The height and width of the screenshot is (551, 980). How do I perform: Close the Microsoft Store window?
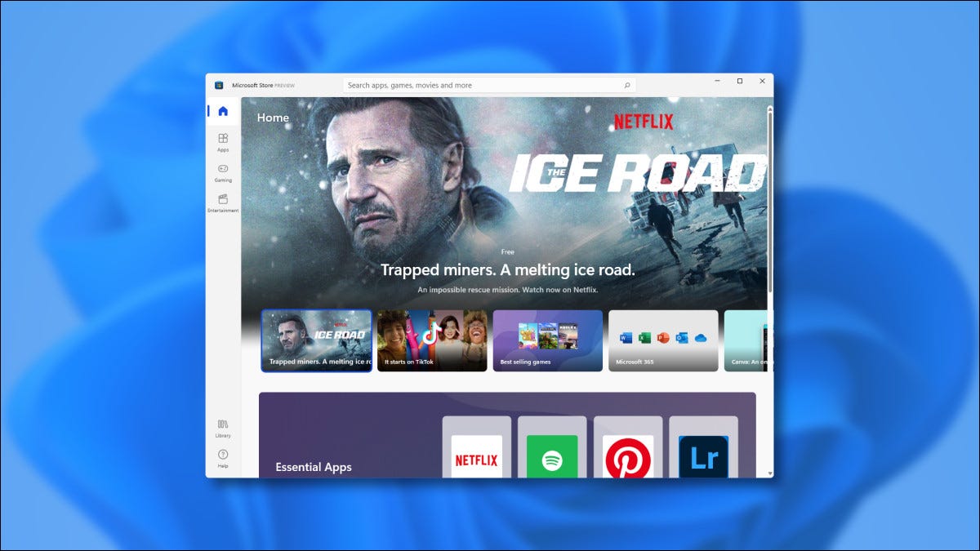pos(762,81)
